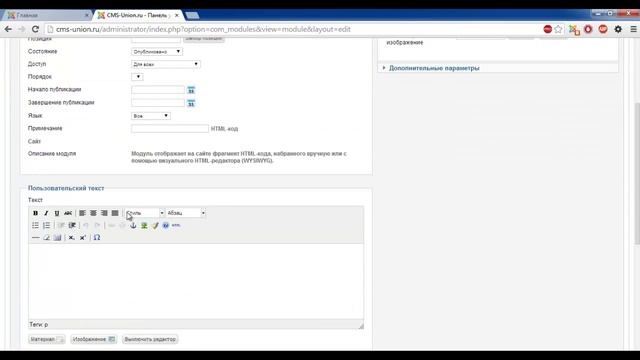Click the end publication date field
640x360 pixels.
click(158, 103)
